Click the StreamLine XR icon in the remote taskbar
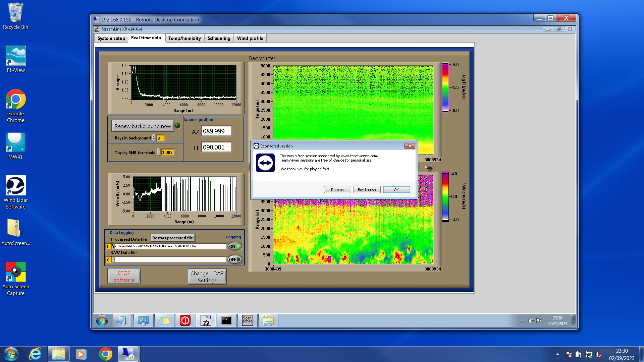Image resolution: width=644 pixels, height=362 pixels. (206, 321)
